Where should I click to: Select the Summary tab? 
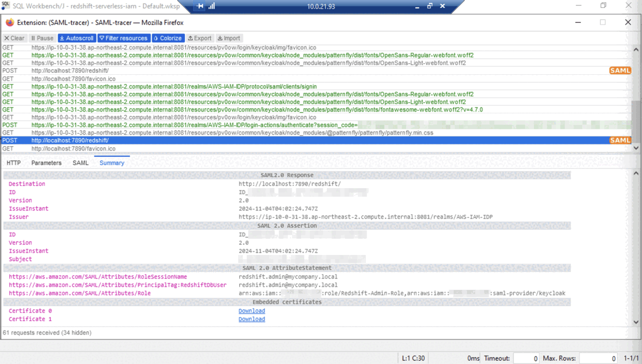click(112, 163)
